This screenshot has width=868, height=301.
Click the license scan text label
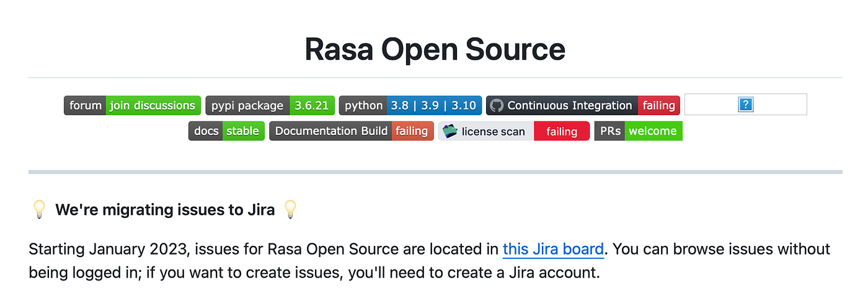coord(493,131)
